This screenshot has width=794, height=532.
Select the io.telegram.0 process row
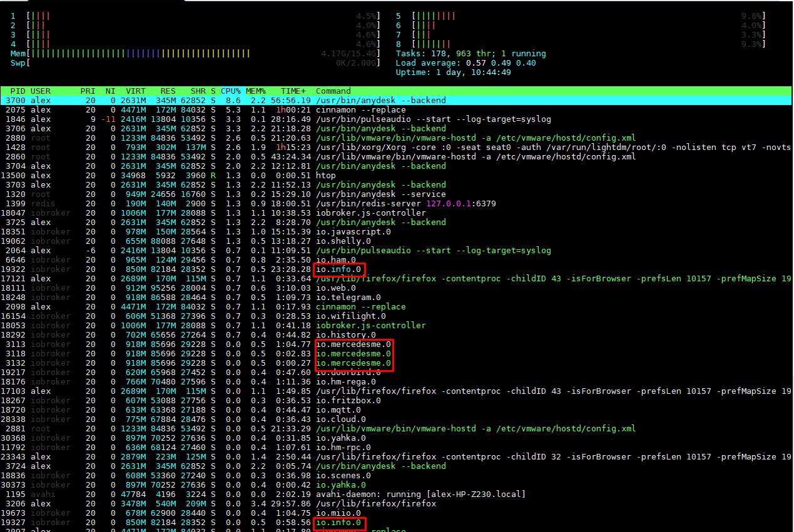click(396, 297)
